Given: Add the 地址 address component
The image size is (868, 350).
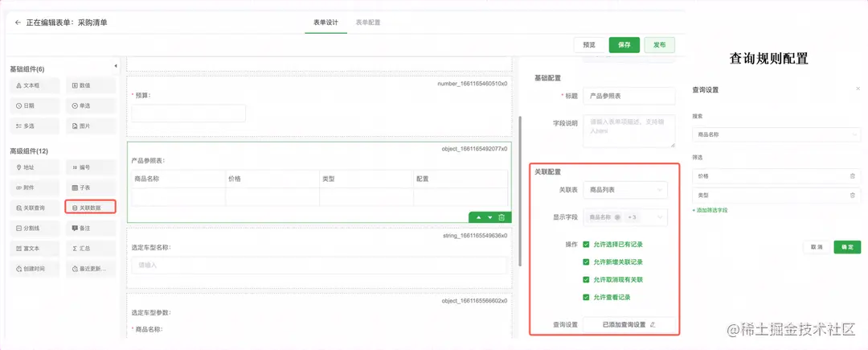Looking at the screenshot, I should pos(35,167).
